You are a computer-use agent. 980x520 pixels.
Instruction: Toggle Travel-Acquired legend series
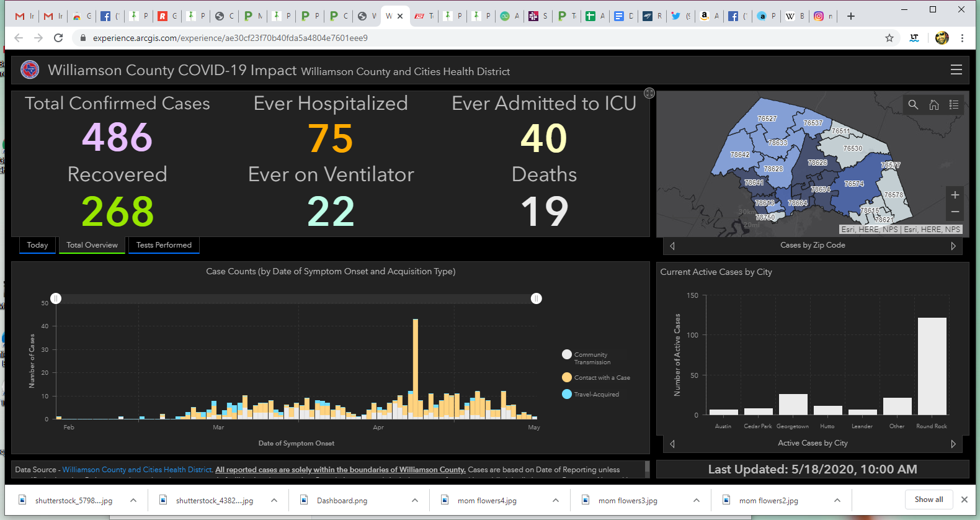[x=567, y=394]
